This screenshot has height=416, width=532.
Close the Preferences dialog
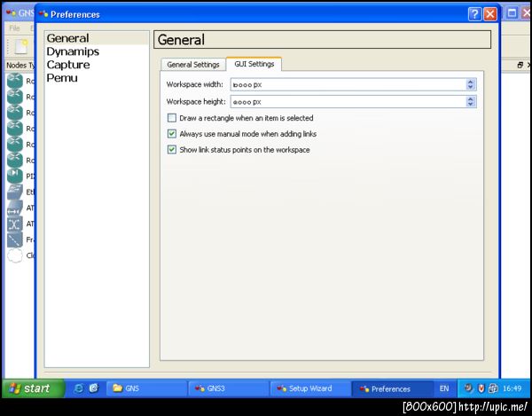[490, 14]
